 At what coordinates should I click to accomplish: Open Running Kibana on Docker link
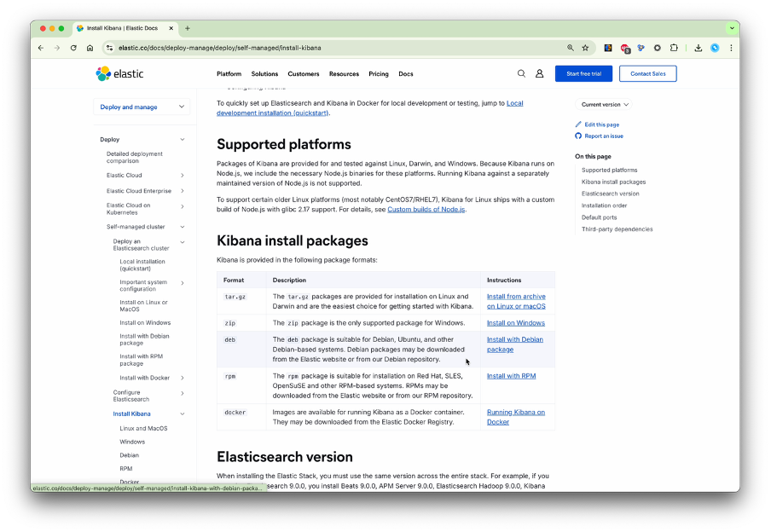coord(516,417)
